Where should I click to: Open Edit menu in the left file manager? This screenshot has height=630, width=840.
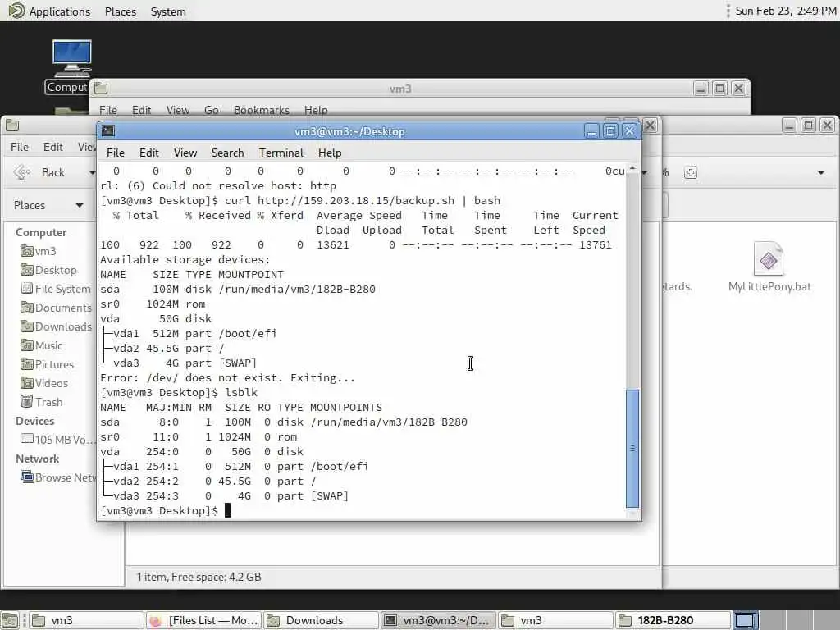(x=53, y=147)
